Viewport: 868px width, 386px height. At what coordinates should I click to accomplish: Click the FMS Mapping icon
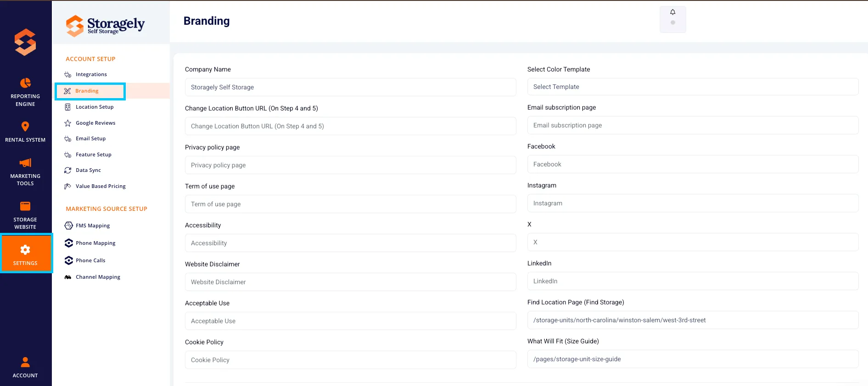tap(69, 226)
